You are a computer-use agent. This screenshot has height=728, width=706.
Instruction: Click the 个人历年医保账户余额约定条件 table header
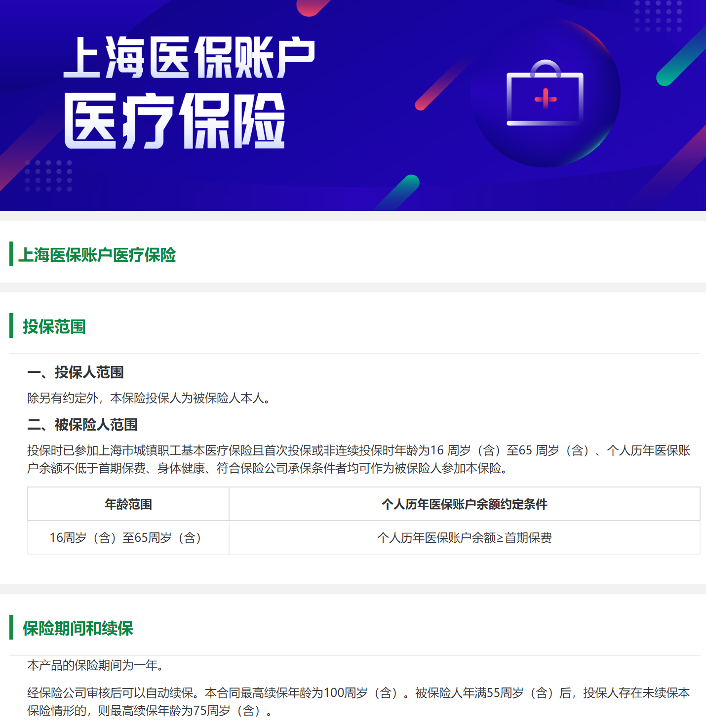pos(464,504)
